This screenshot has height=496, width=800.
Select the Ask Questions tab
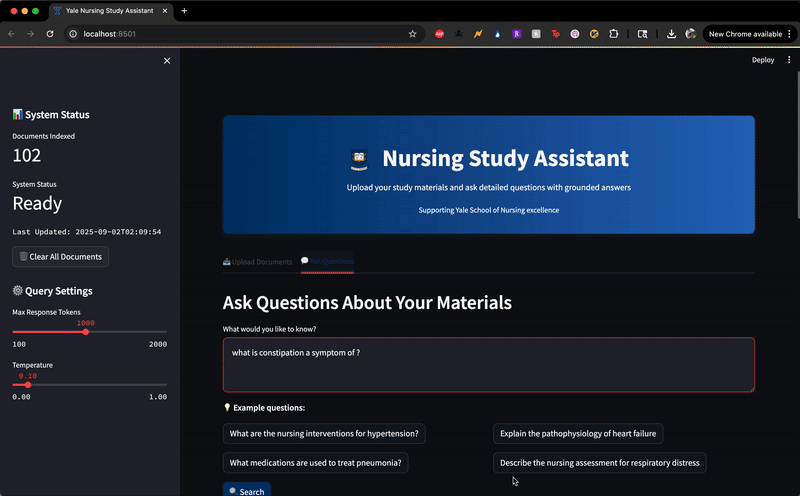coord(328,261)
